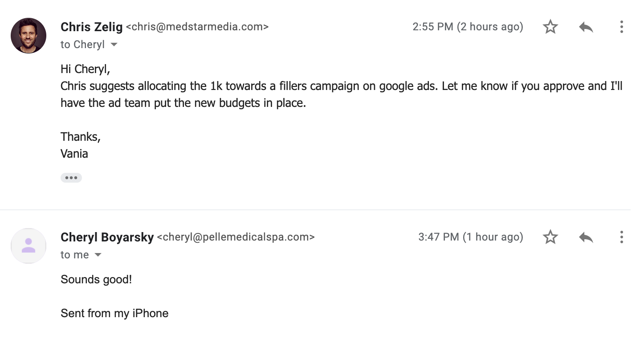Click the address cheryl@pellemedicalspa.com
644x343 pixels.
point(236,237)
